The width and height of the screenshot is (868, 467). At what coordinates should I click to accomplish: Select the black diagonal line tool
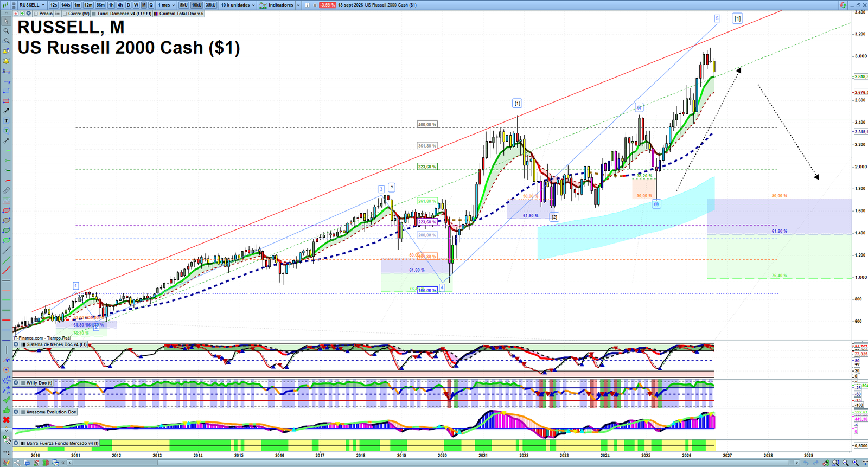coord(7,250)
